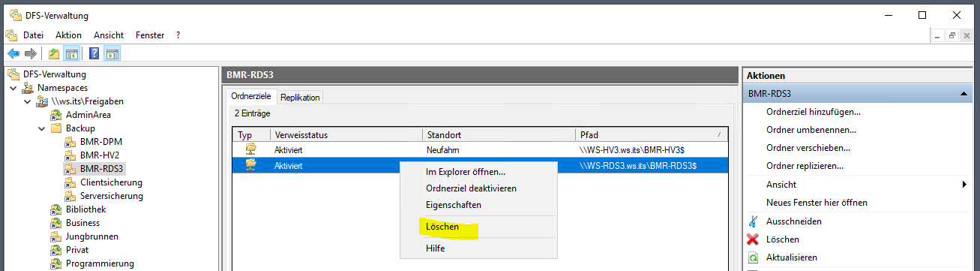Switch to the Replikation tab
Viewport: 980px width, 271px height.
300,98
